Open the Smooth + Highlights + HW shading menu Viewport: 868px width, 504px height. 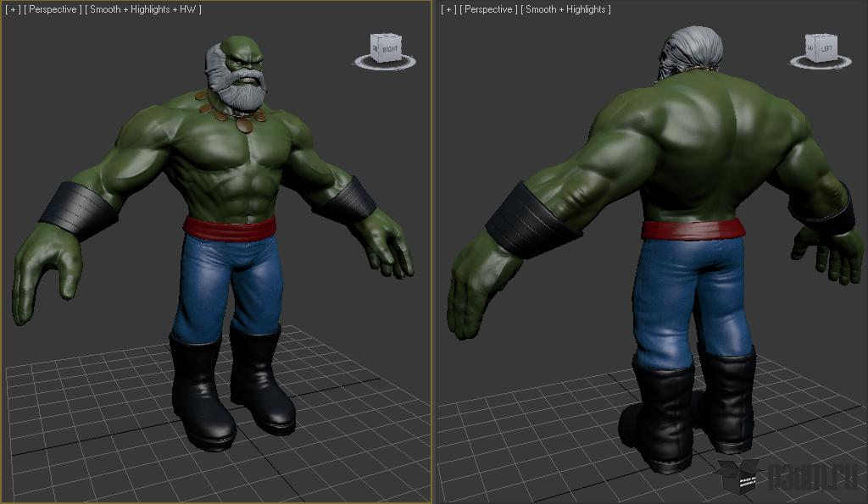(x=143, y=9)
